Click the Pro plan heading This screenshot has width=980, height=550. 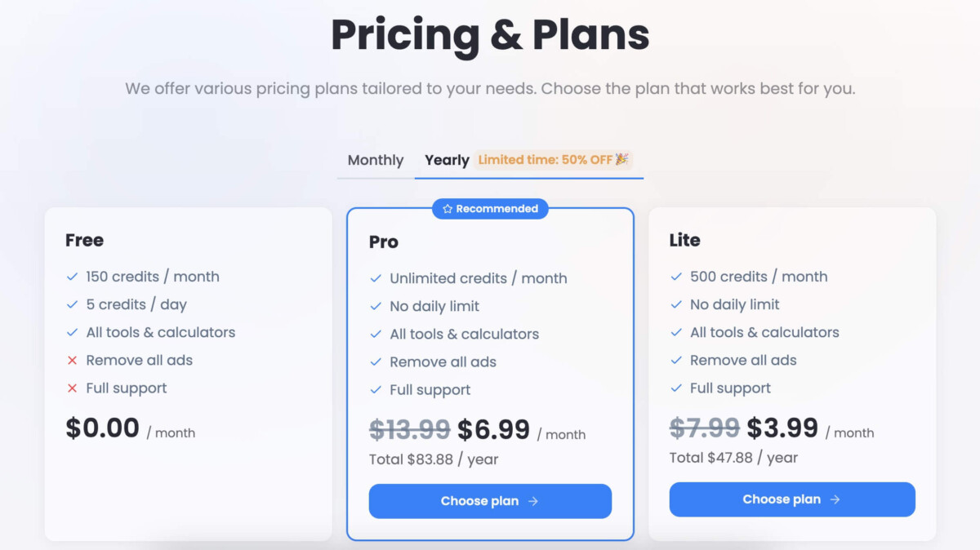(384, 242)
